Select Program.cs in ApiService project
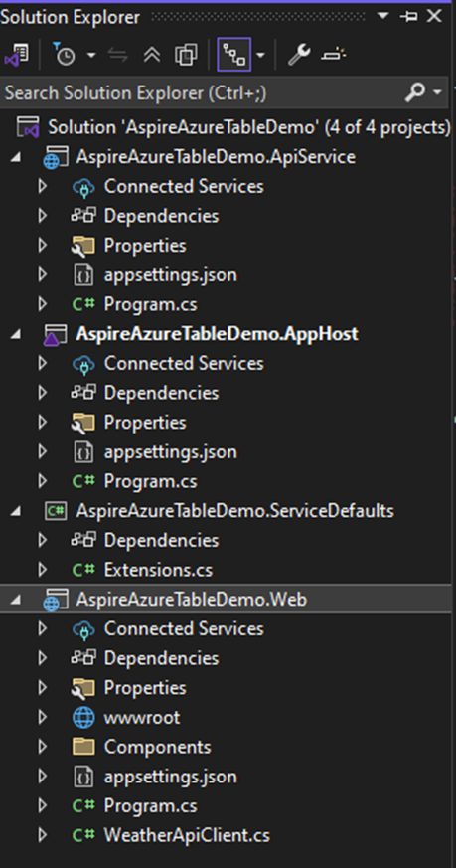Screen dimensions: 456x868 tap(151, 304)
